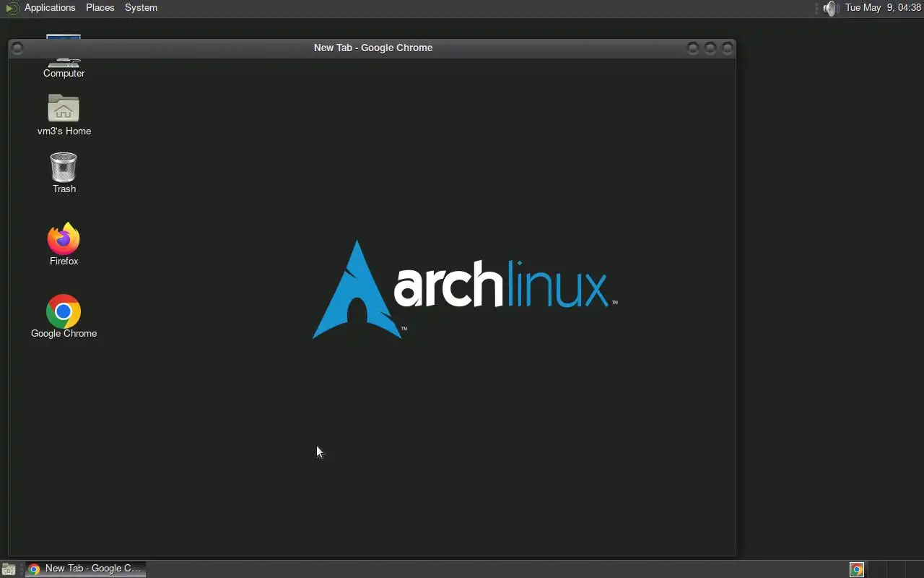Click the date and time clock

click(883, 8)
